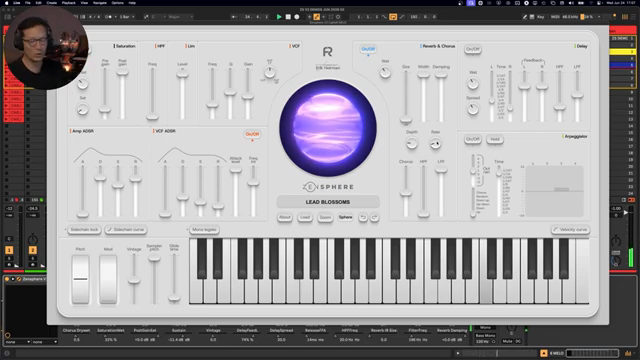Undo the last Zensphere parameter change

(x=363, y=218)
